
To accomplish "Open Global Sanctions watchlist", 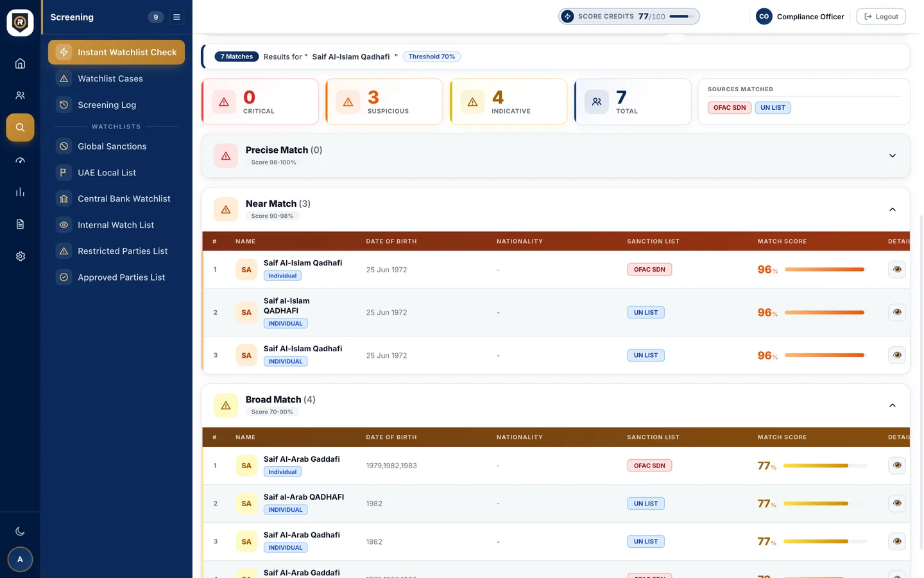I will point(116,146).
